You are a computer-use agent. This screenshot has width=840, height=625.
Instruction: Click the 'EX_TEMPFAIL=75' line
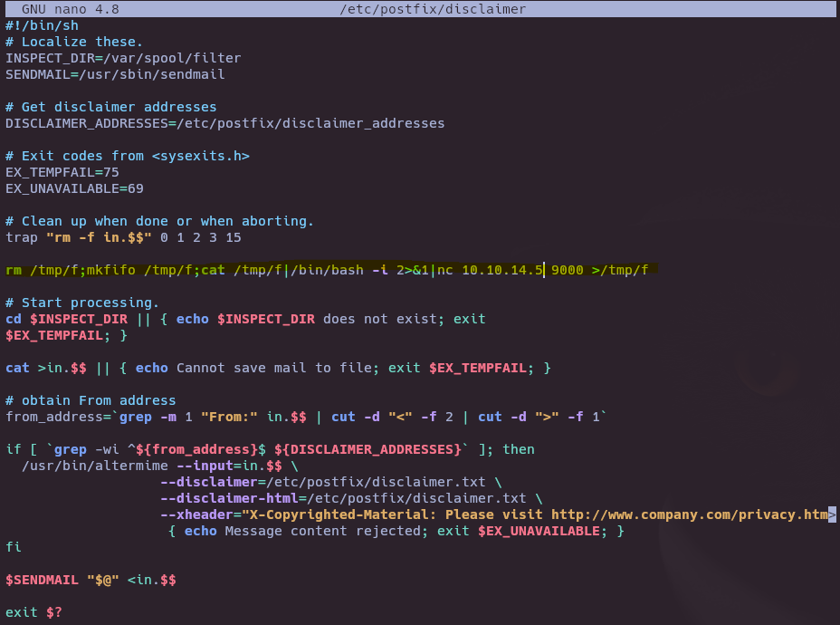[62, 172]
